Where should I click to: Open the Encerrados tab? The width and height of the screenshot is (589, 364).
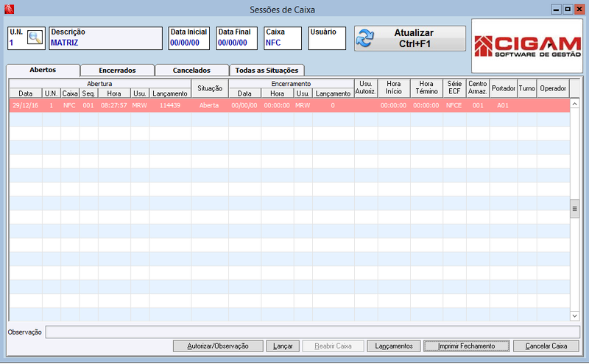(117, 70)
